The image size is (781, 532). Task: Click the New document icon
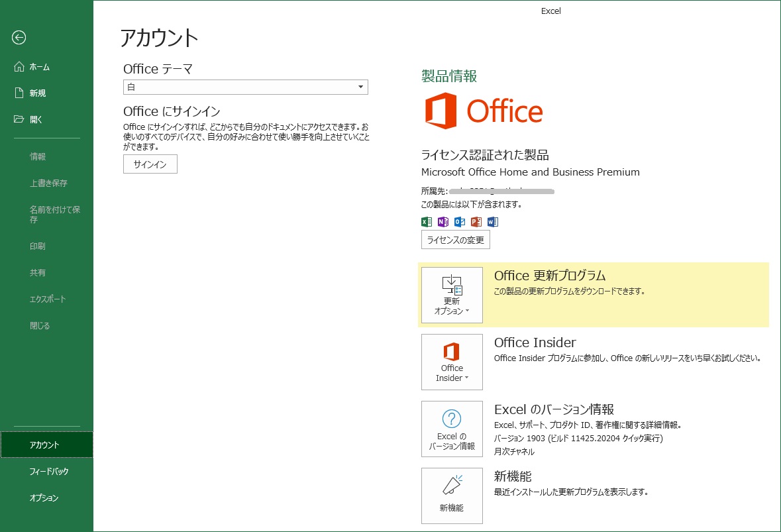tap(19, 93)
